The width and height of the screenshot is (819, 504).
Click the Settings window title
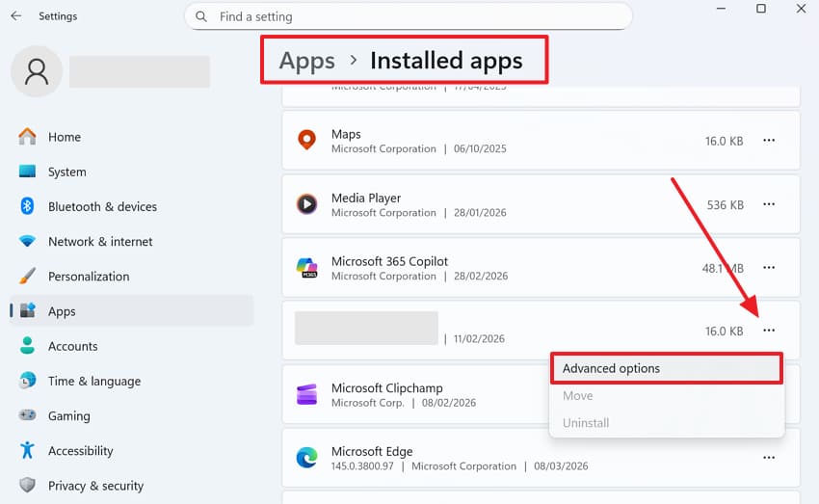[x=58, y=16]
